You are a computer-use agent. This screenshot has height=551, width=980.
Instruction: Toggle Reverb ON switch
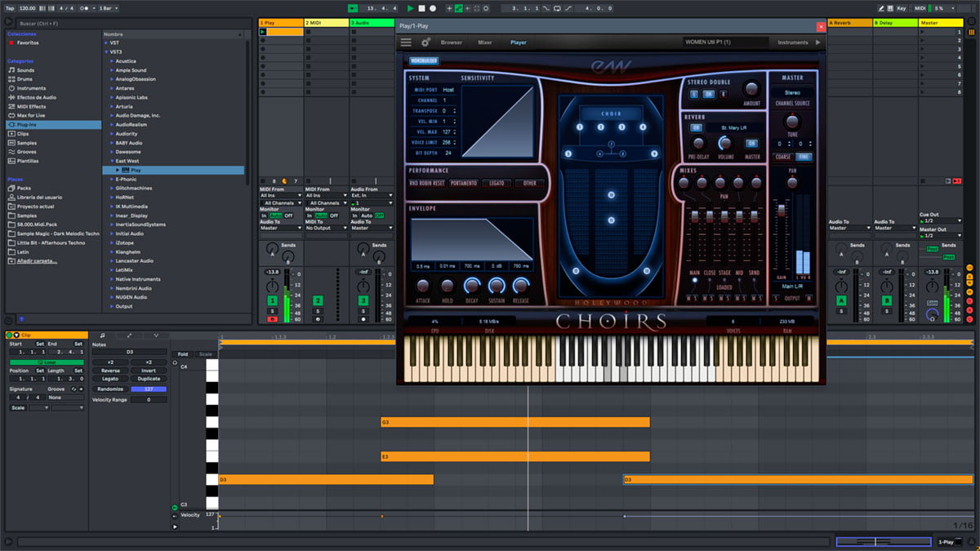[696, 127]
